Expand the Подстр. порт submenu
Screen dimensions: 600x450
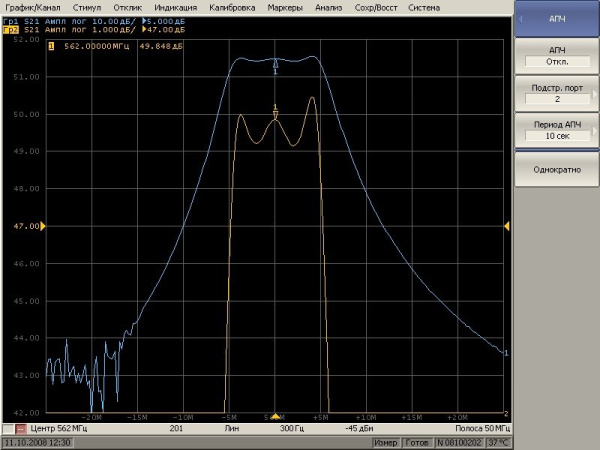tap(557, 93)
